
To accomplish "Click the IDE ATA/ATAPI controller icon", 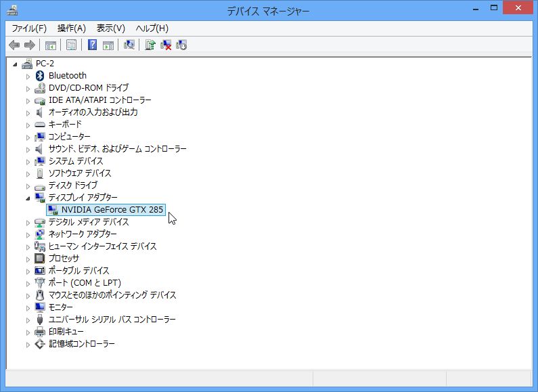I will (x=40, y=100).
